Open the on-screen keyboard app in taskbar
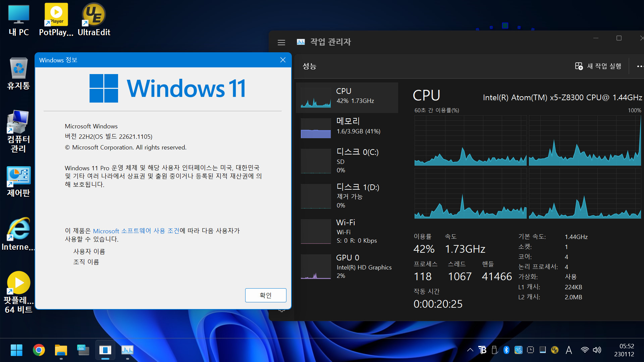This screenshot has width=644, height=362. (83, 350)
